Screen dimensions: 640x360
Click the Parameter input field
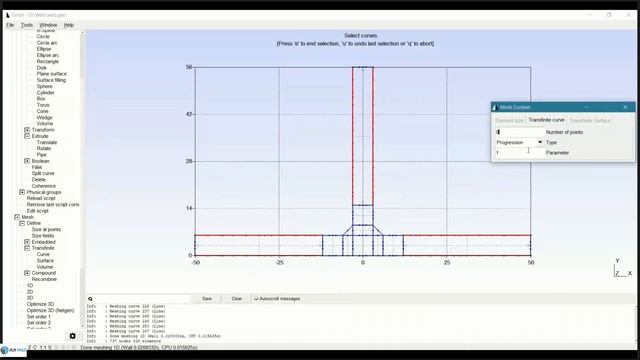pyautogui.click(x=519, y=153)
